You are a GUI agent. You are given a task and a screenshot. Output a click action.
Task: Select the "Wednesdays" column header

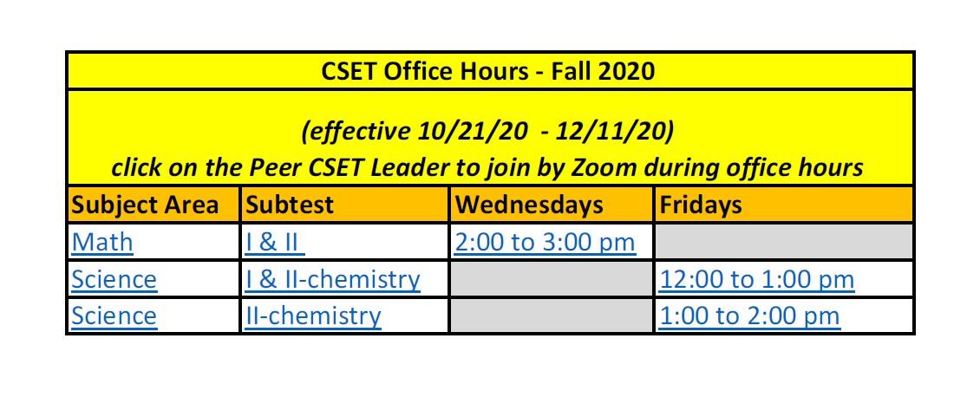tap(529, 205)
